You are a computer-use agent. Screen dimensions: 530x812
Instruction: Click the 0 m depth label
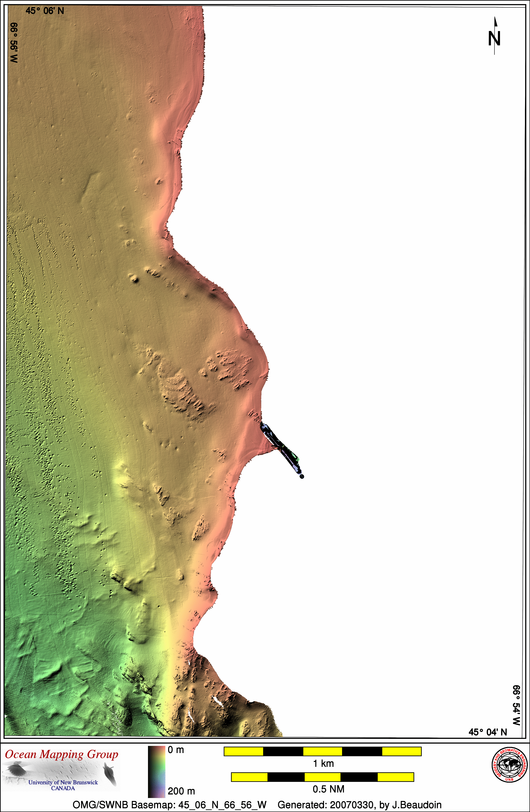(176, 750)
